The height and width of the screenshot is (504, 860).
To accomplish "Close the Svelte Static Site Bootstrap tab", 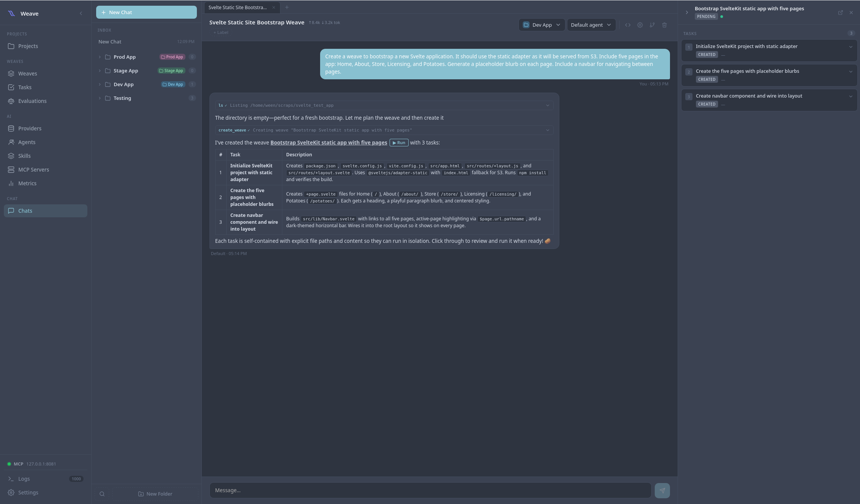I will tap(274, 8).
